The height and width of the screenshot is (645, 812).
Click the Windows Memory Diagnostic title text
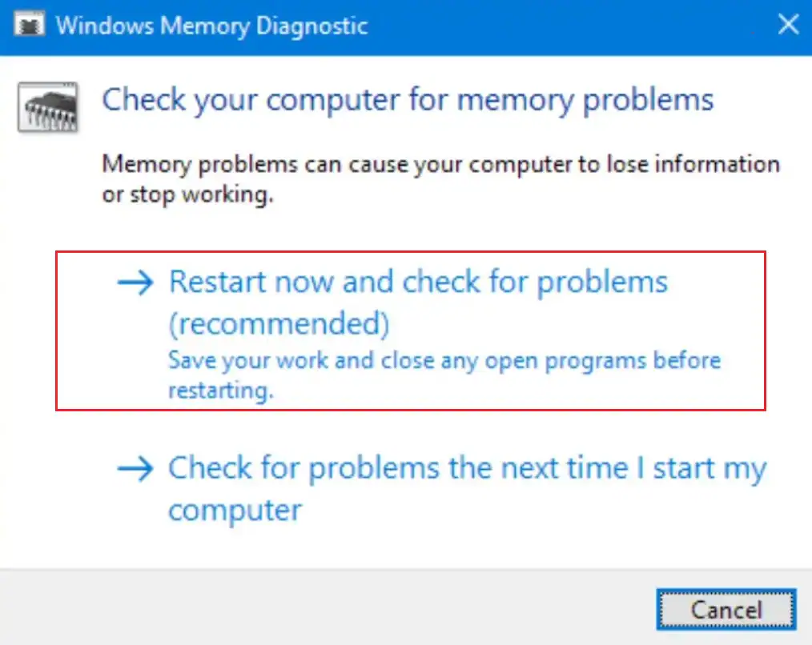(x=212, y=25)
